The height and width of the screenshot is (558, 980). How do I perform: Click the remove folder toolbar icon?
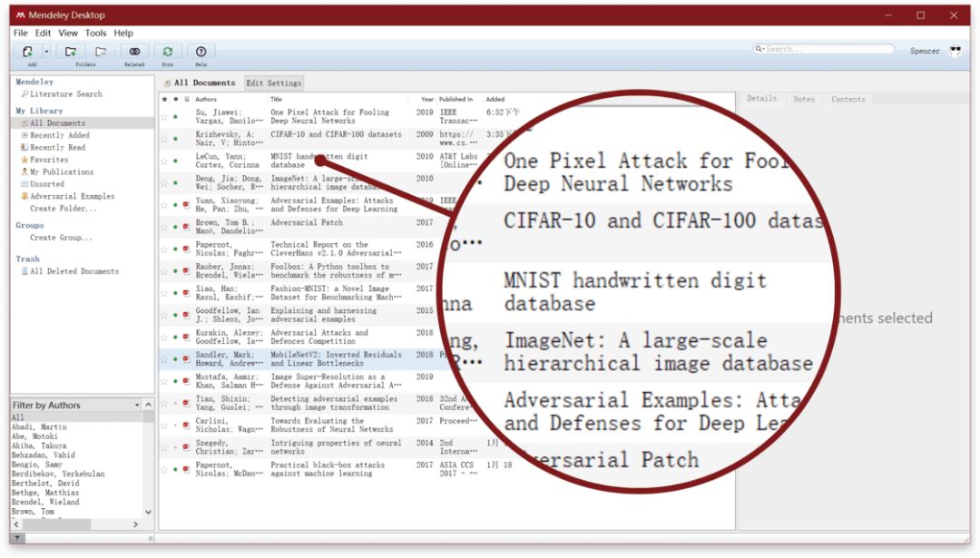tap(101, 52)
